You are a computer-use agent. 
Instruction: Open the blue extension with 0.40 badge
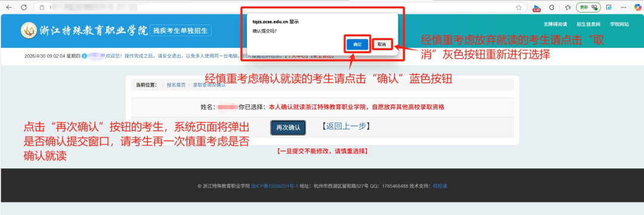pos(537,8)
